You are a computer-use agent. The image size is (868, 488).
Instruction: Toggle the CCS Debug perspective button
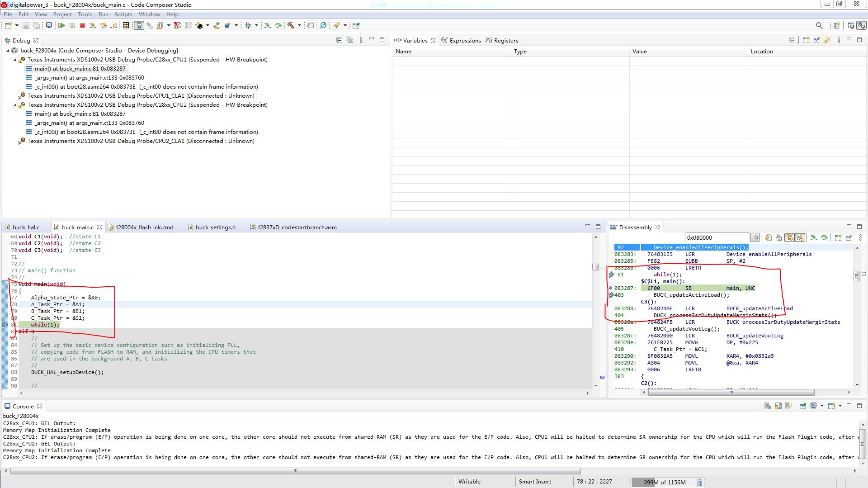pyautogui.click(x=862, y=26)
